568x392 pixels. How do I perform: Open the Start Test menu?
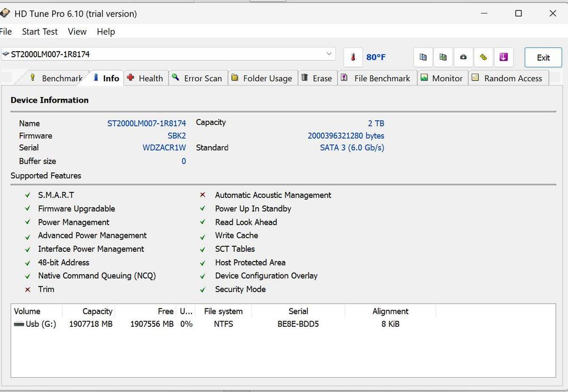(40, 32)
